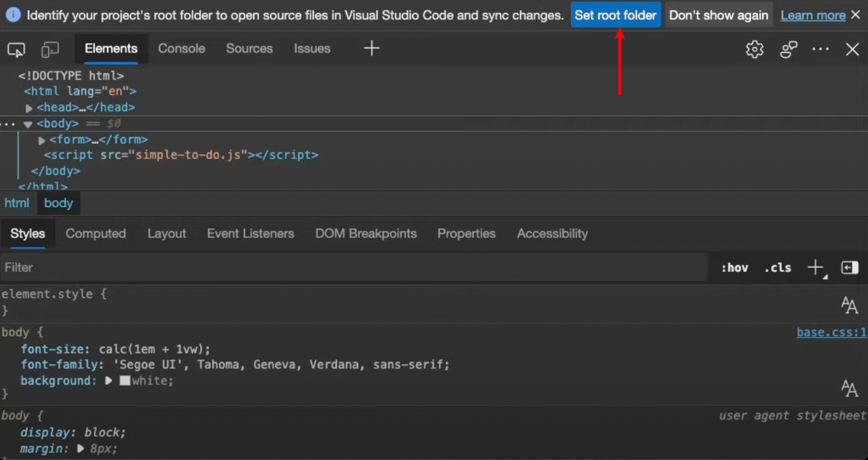The height and width of the screenshot is (460, 868).
Task: Expand the head element node
Action: [x=29, y=108]
